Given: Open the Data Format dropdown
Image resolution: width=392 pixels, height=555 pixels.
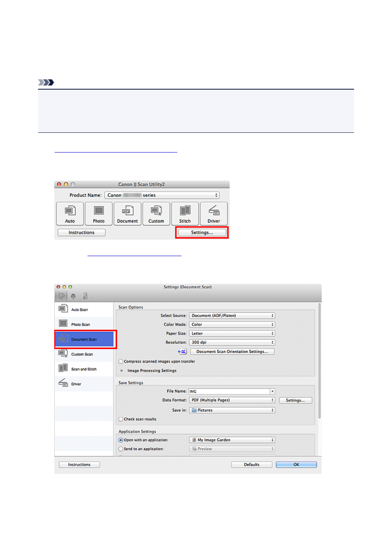Looking at the screenshot, I should [x=232, y=400].
